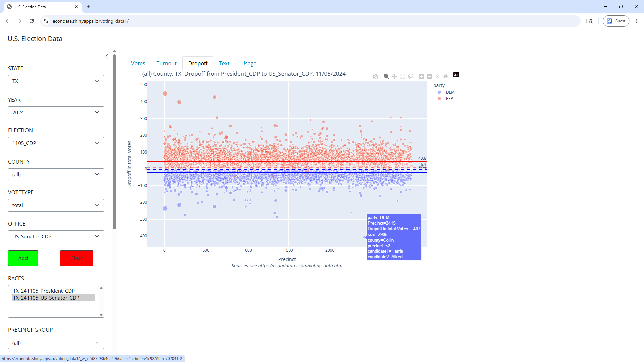Collapse the sidebar with chevron arrow
Image resolution: width=644 pixels, height=362 pixels.
[107, 56]
